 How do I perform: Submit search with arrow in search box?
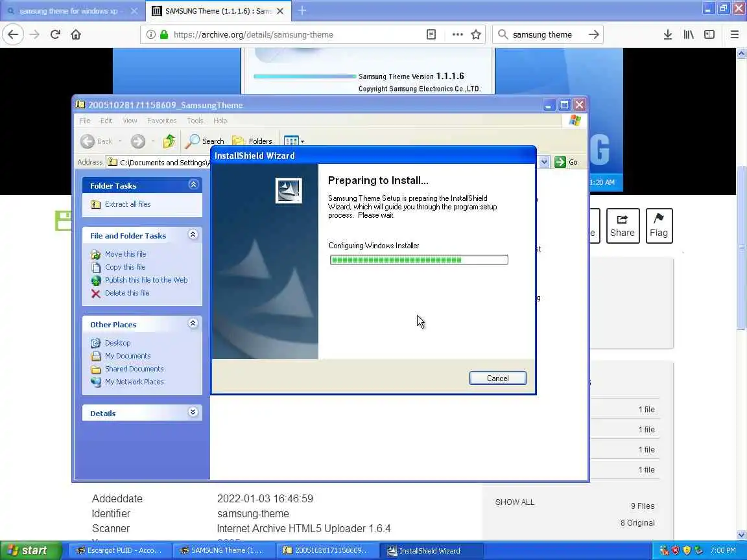coord(593,34)
